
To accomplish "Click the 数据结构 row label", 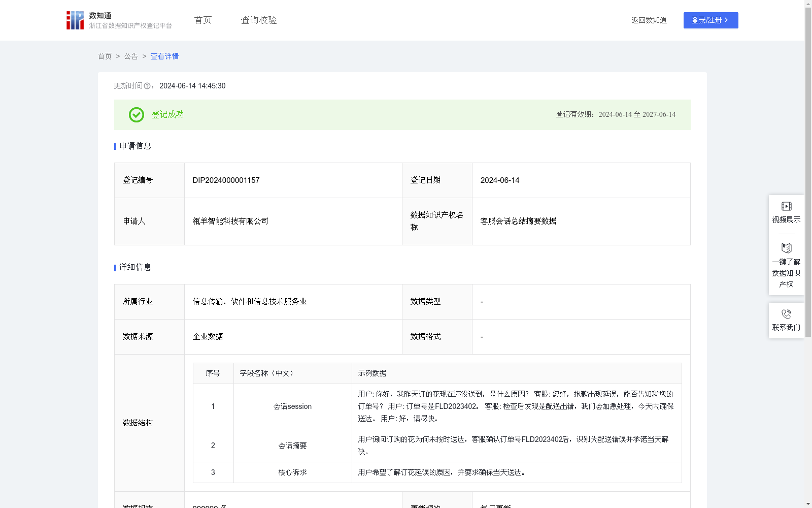I will (138, 423).
